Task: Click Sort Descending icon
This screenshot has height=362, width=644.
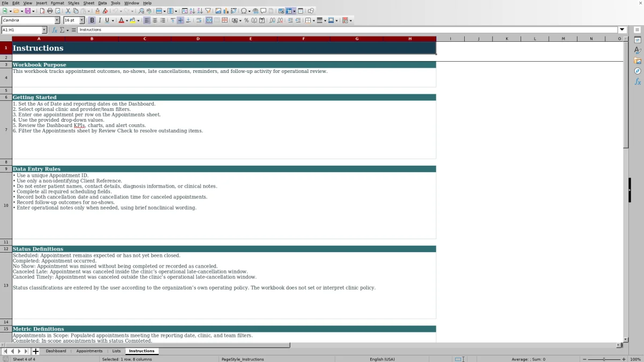Action: pyautogui.click(x=200, y=11)
